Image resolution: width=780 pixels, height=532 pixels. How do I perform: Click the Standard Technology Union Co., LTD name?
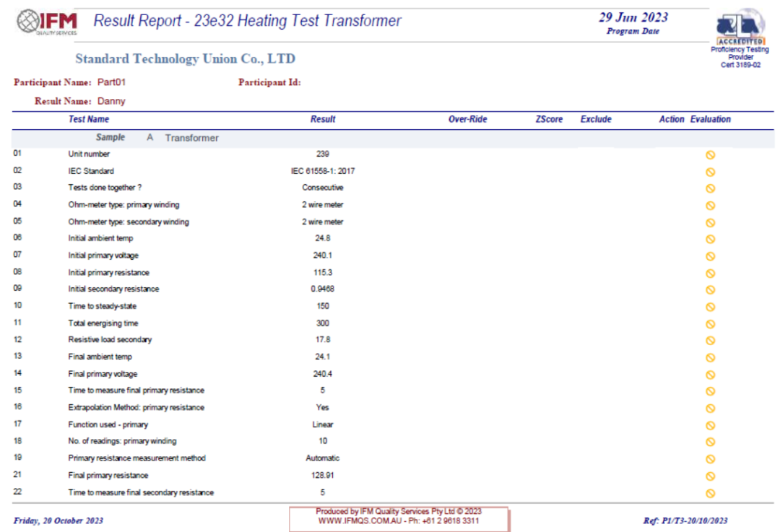point(185,59)
